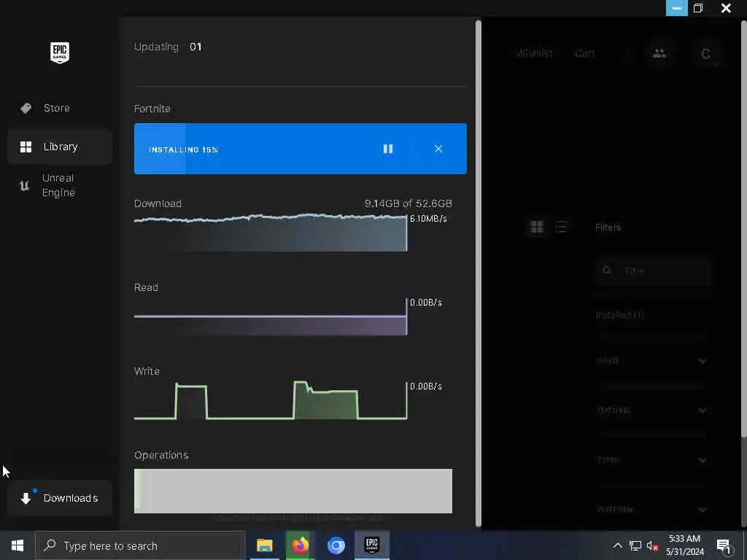The image size is (747, 560).
Task: Switch library to grid view
Action: click(x=537, y=227)
